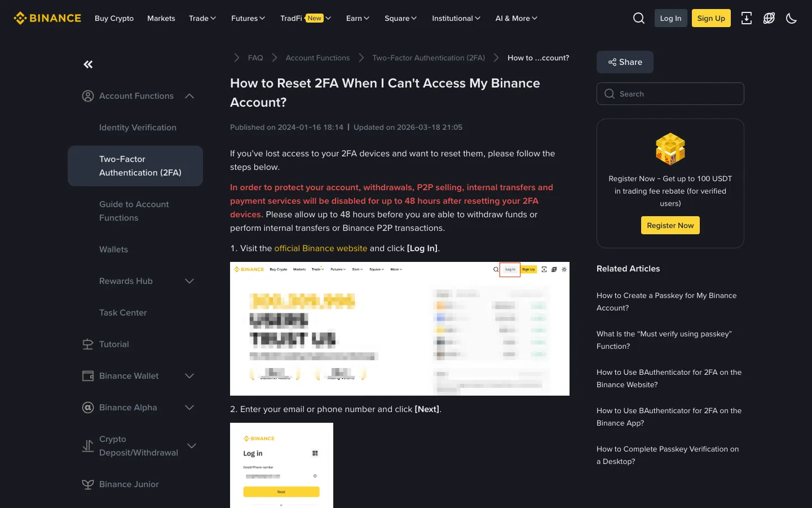This screenshot has height=508, width=812.
Task: Collapse the Account Functions section chevron
Action: 189,96
